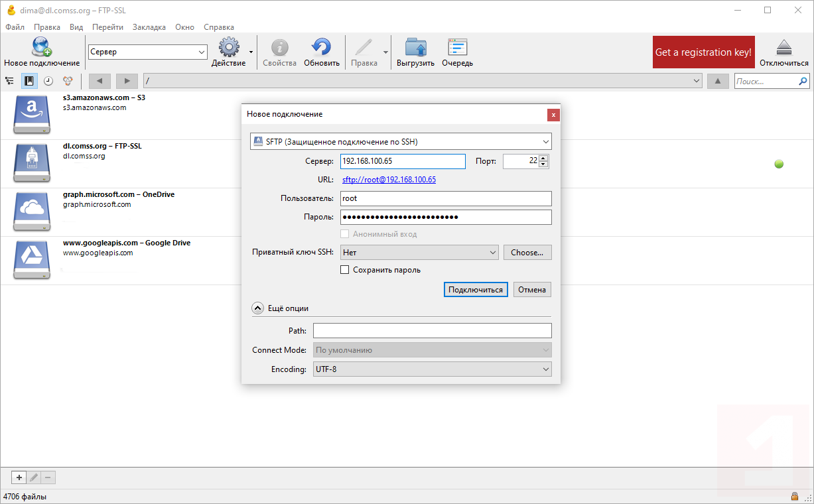Open the path dropdown showing /

(423, 81)
